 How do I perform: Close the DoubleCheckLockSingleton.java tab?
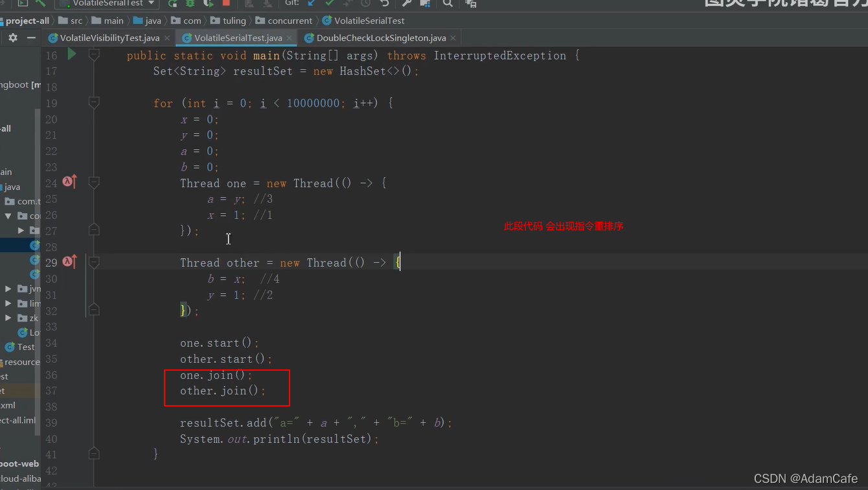click(x=453, y=38)
